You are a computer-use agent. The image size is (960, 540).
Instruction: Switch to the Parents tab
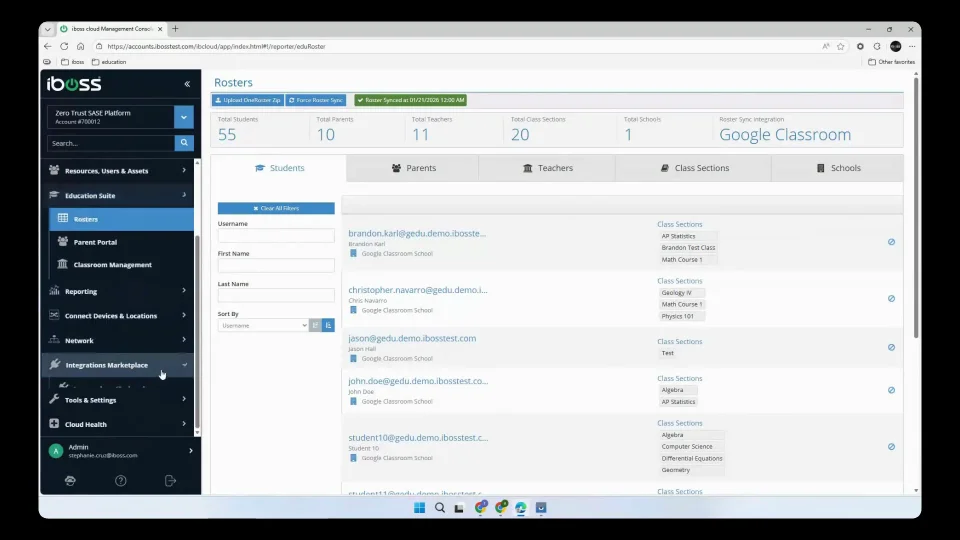[413, 168]
